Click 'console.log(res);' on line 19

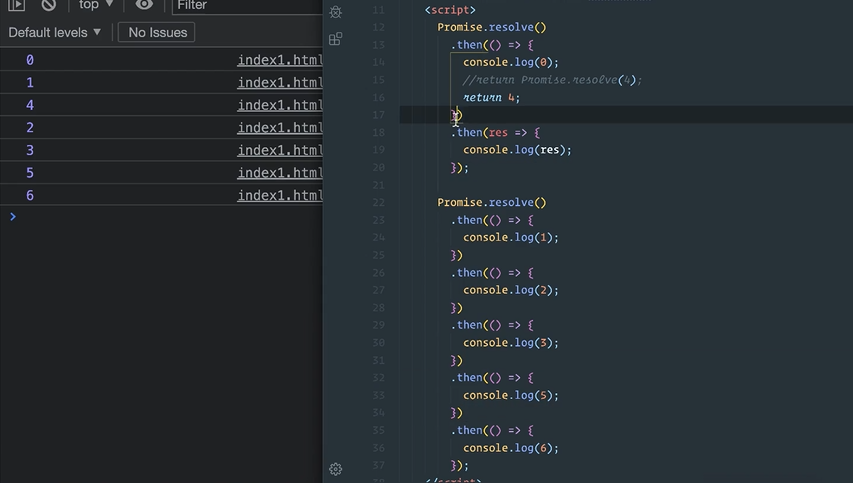(517, 150)
